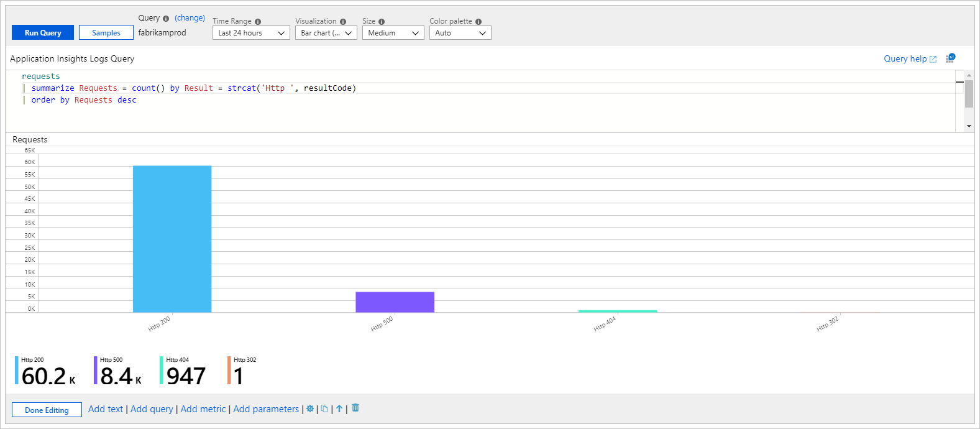The image size is (980, 429).
Task: Open the Bar chart visualization dropdown
Action: pos(326,33)
